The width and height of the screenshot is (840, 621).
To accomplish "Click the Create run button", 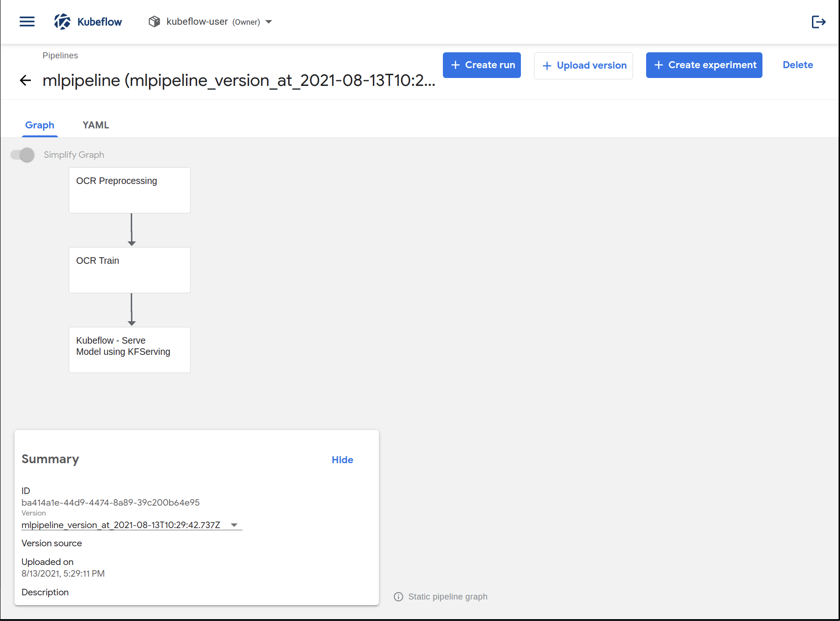I will click(x=482, y=65).
